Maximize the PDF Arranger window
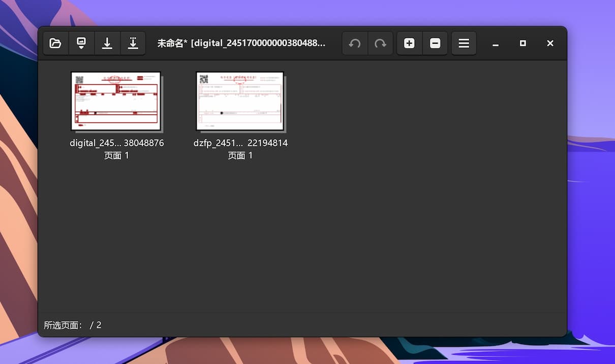The width and height of the screenshot is (615, 364). (x=522, y=44)
